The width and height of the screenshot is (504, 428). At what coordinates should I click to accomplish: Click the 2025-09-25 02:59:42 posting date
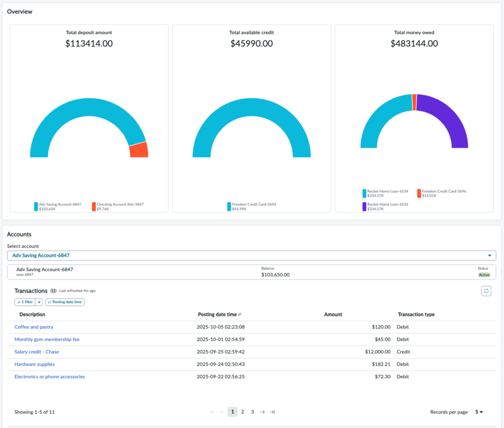tap(221, 352)
